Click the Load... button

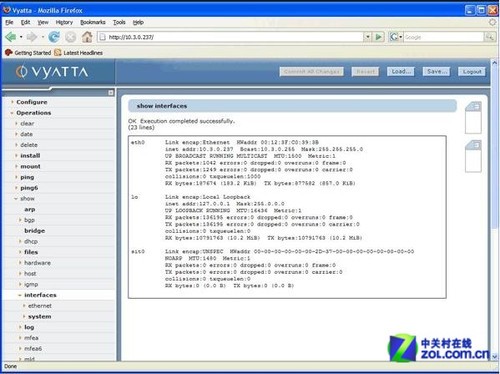[x=401, y=72]
